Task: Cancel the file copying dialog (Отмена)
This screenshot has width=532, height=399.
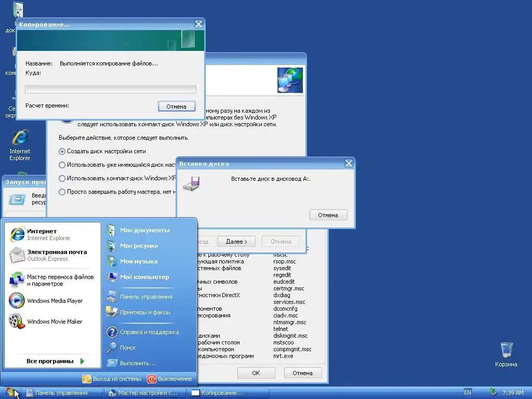Action: tap(177, 106)
